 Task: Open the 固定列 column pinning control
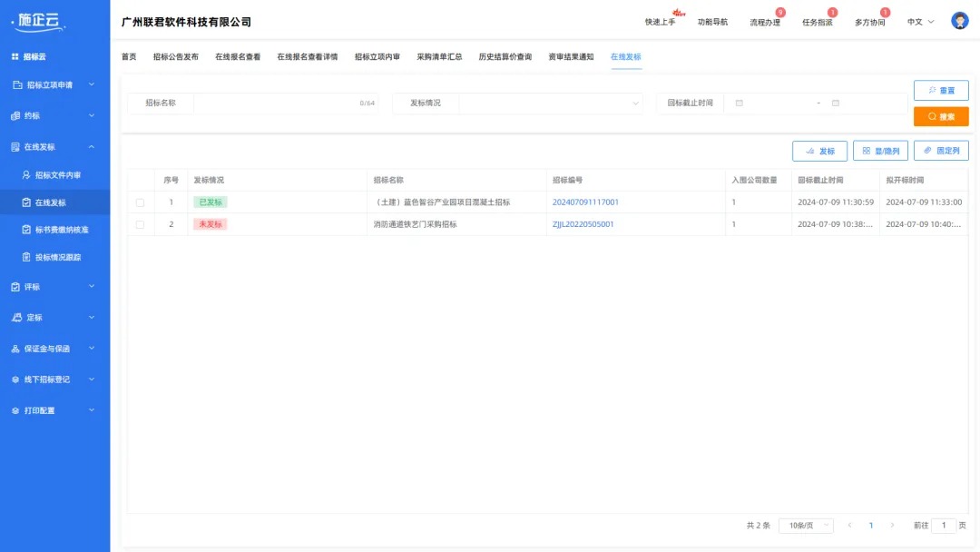coord(940,150)
